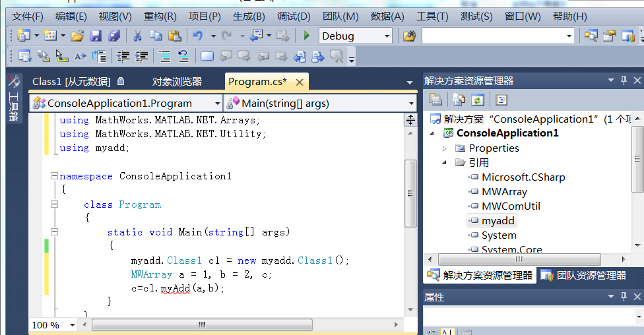The width and height of the screenshot is (644, 335).
Task: Open the 编辑(E) menu
Action: click(71, 16)
